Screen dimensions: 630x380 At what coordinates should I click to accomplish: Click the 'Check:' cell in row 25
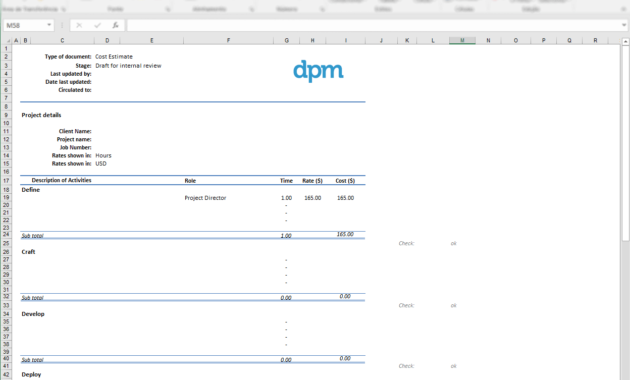coord(406,243)
